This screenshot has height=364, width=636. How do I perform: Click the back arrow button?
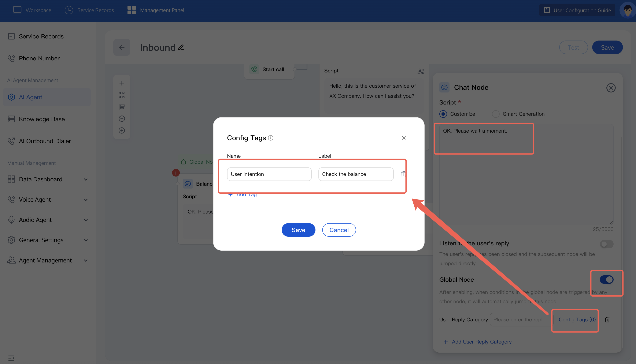[122, 47]
